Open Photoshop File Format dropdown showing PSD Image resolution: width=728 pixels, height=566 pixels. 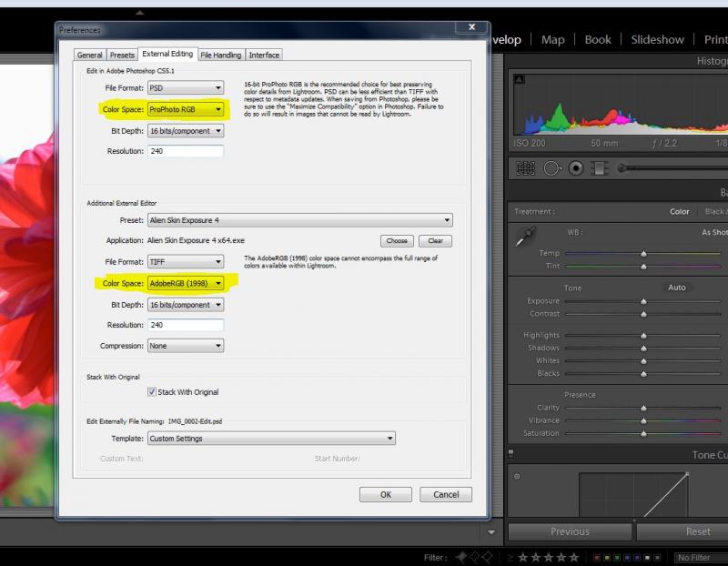[186, 87]
